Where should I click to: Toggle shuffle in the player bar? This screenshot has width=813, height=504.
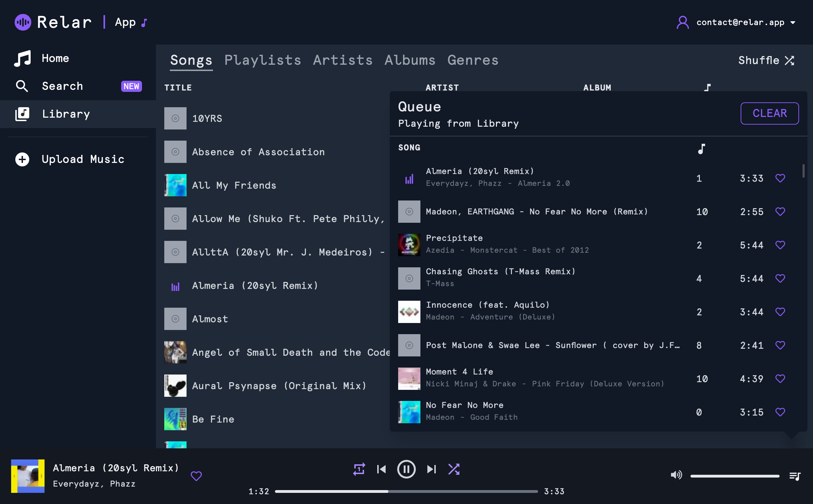click(454, 469)
